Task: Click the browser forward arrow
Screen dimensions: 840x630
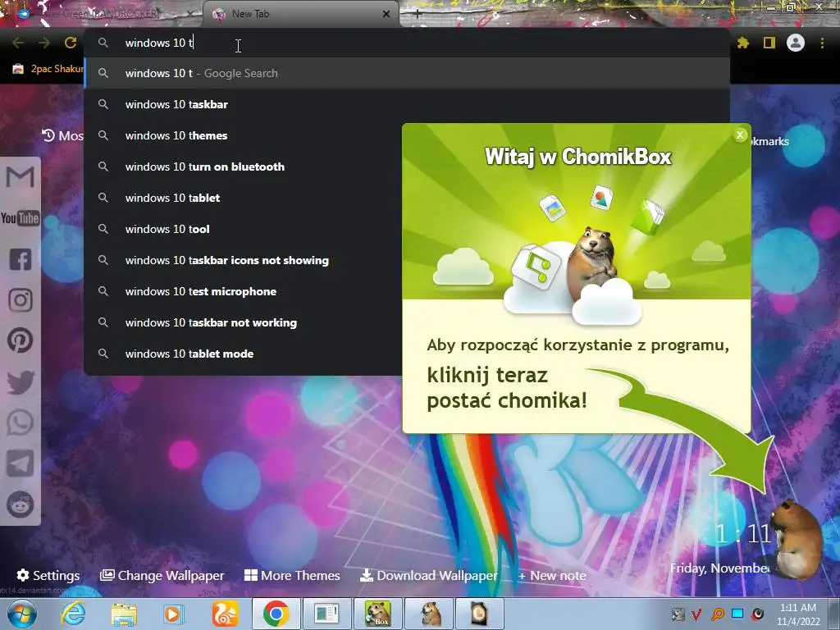Action: tap(44, 43)
